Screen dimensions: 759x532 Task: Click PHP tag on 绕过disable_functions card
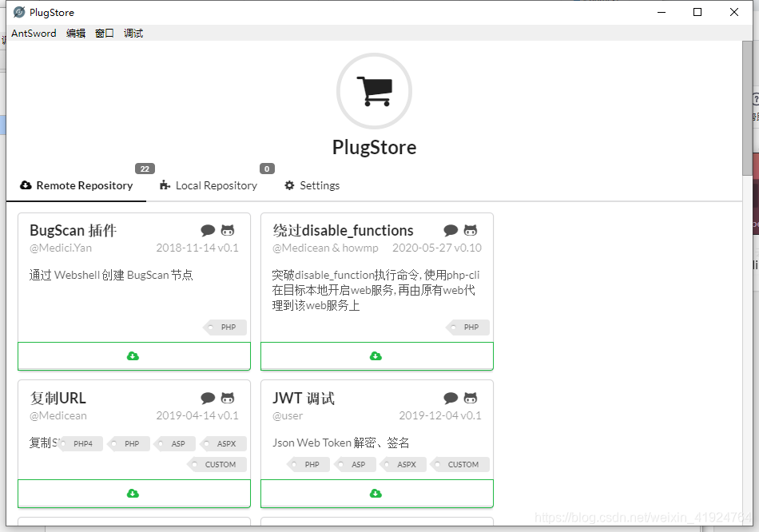468,328
